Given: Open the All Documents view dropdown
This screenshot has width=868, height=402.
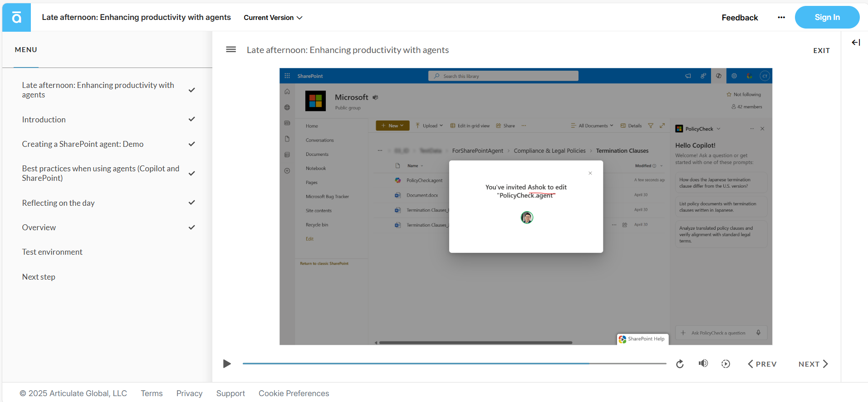Looking at the screenshot, I should click(592, 126).
